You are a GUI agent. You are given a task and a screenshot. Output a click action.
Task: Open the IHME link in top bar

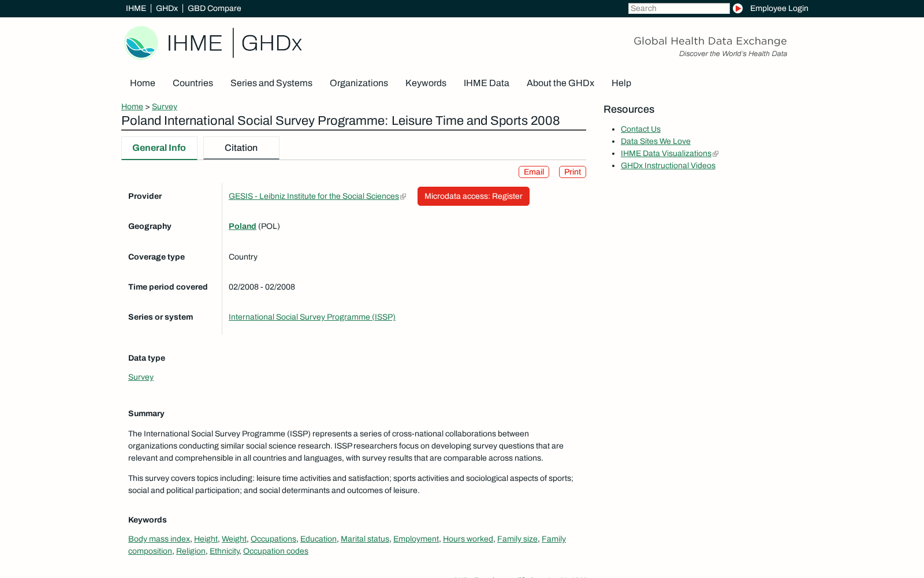(136, 8)
